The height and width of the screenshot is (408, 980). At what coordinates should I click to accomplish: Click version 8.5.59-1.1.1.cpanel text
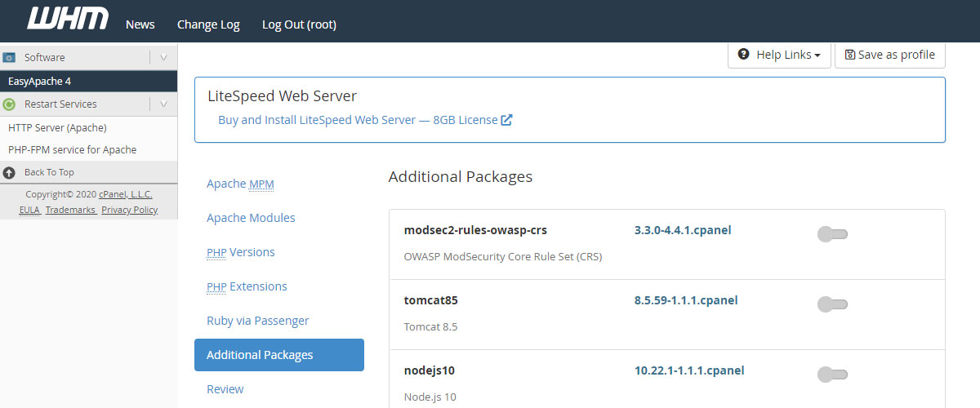point(686,300)
